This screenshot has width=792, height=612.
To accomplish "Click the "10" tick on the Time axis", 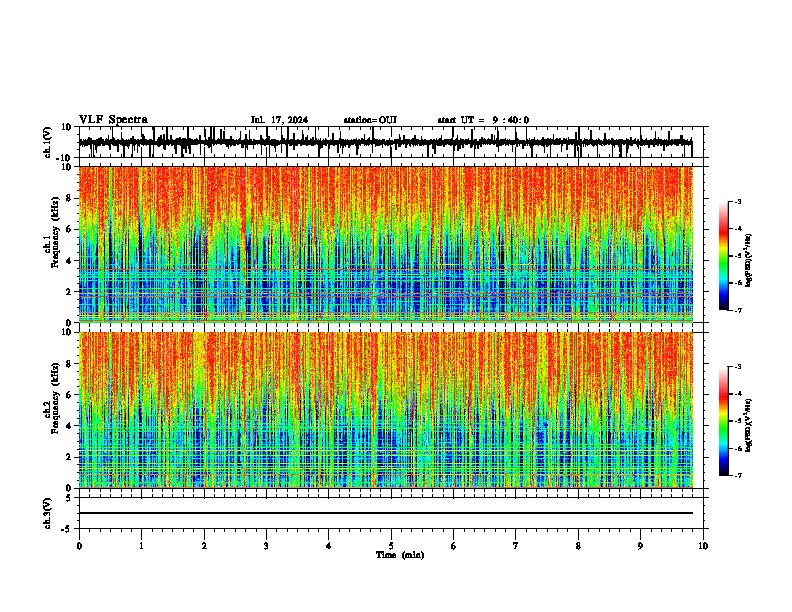I will click(x=703, y=546).
